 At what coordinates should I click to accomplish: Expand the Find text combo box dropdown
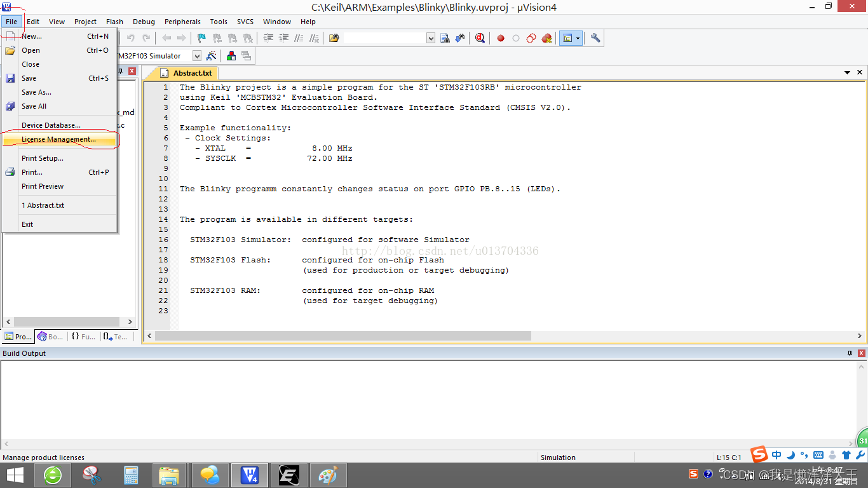[431, 38]
